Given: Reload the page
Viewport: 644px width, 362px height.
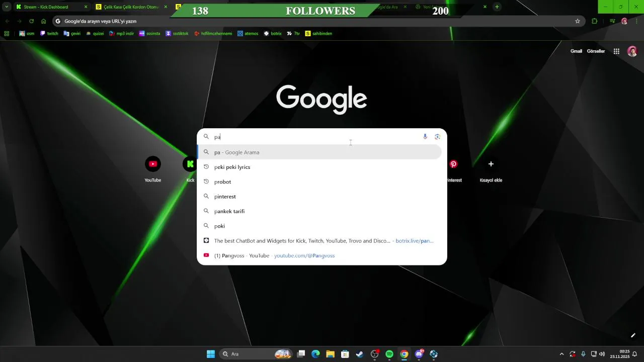Looking at the screenshot, I should 31,21.
